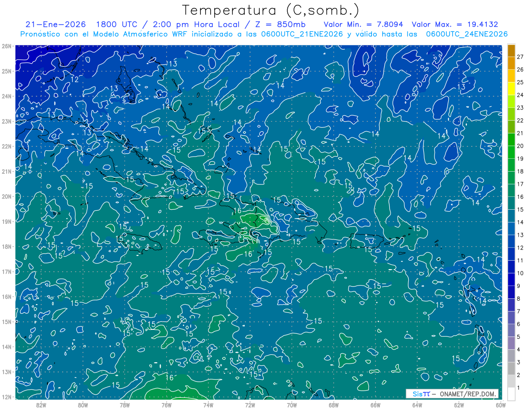This screenshot has width=532, height=411.
Task: Click the '70W' longitude axis label
Action: click(x=292, y=405)
